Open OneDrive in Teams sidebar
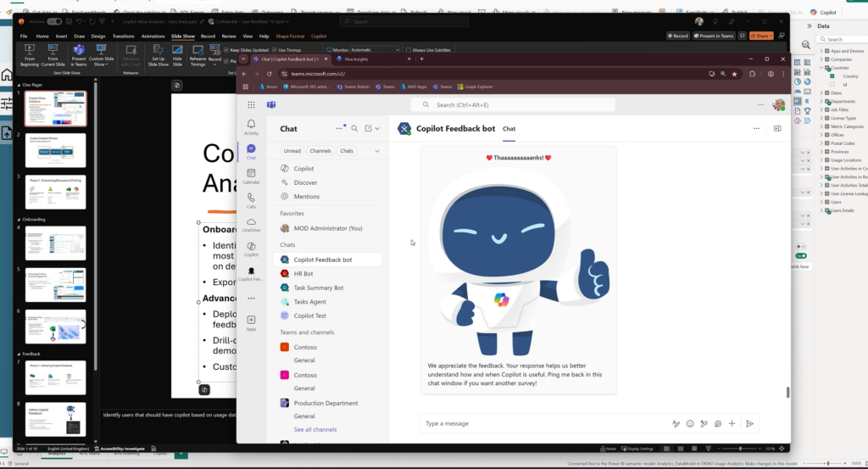The image size is (868, 469). [251, 225]
